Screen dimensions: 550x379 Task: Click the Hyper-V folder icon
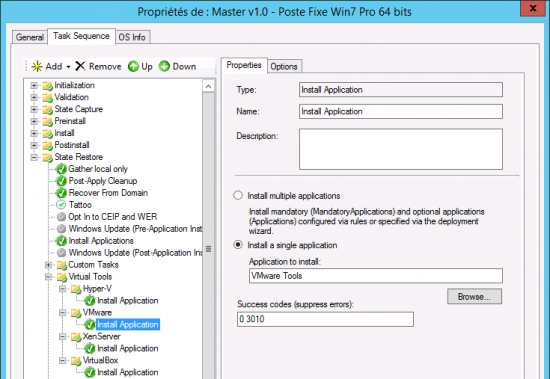76,289
